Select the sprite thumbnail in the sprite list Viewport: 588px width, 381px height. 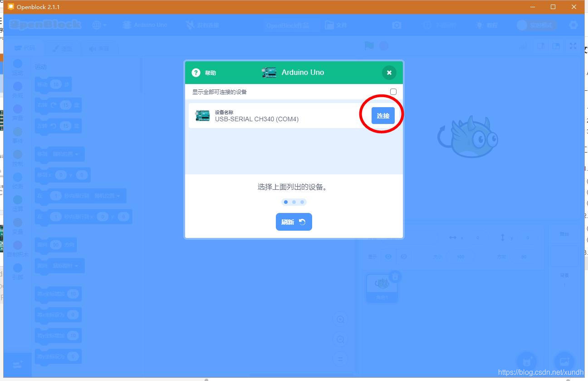click(x=382, y=287)
